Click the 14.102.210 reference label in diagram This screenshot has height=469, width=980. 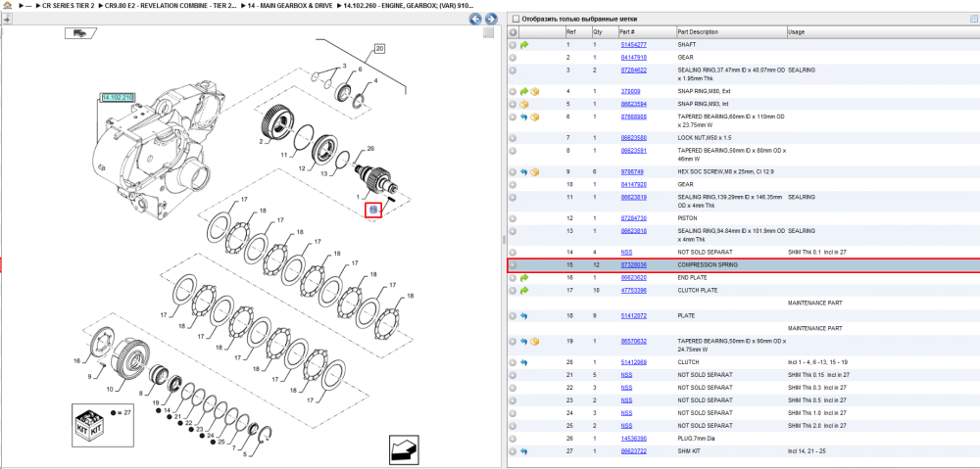pyautogui.click(x=119, y=98)
